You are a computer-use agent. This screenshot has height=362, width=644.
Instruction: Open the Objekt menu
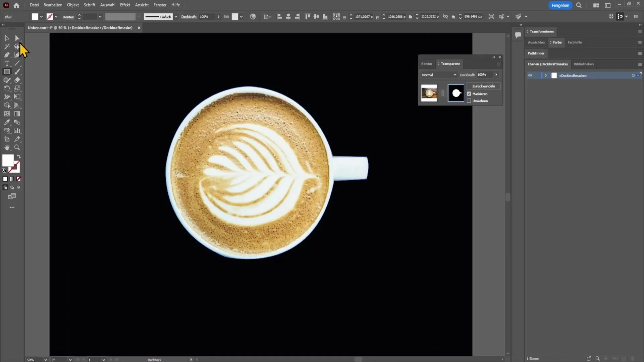click(x=73, y=5)
